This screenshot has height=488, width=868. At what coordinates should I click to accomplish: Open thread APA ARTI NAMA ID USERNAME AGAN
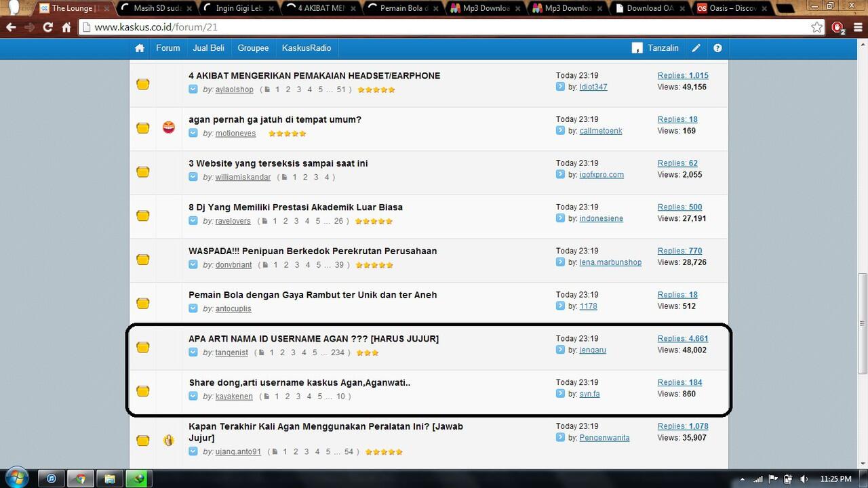pyautogui.click(x=314, y=339)
